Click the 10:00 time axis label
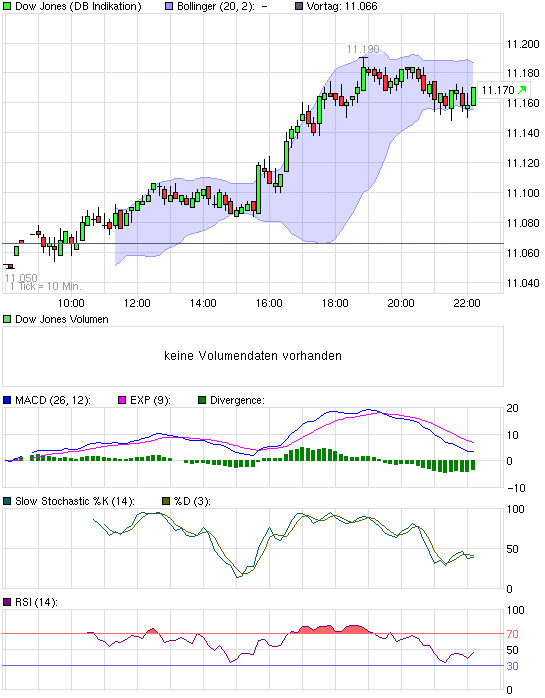This screenshot has height=698, width=545. [x=71, y=303]
